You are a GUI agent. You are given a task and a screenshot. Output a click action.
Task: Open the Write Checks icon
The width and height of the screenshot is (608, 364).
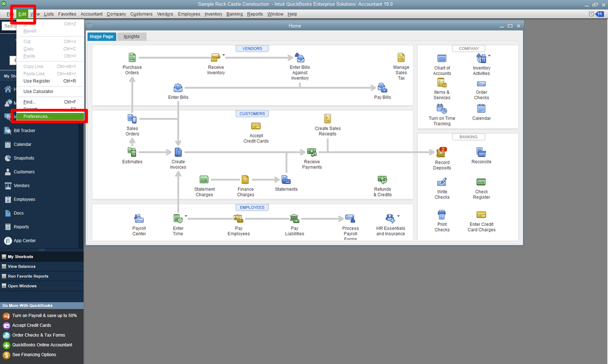click(442, 182)
